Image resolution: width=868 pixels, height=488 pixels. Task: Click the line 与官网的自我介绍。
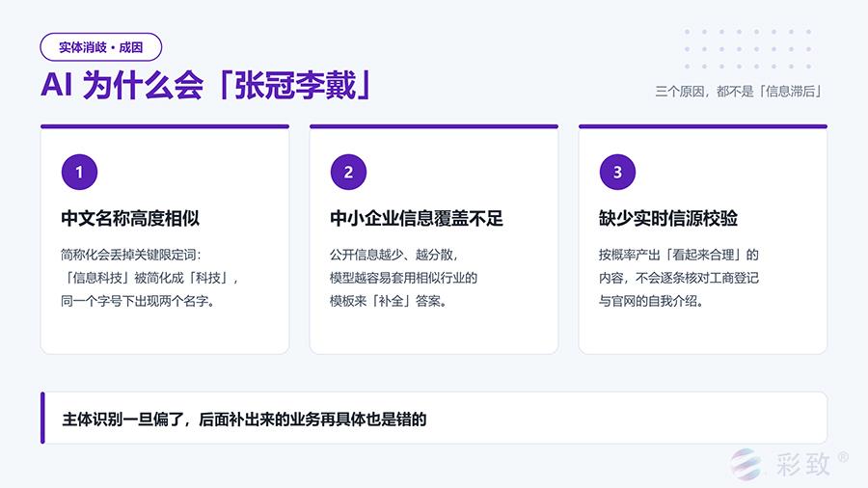tap(651, 301)
